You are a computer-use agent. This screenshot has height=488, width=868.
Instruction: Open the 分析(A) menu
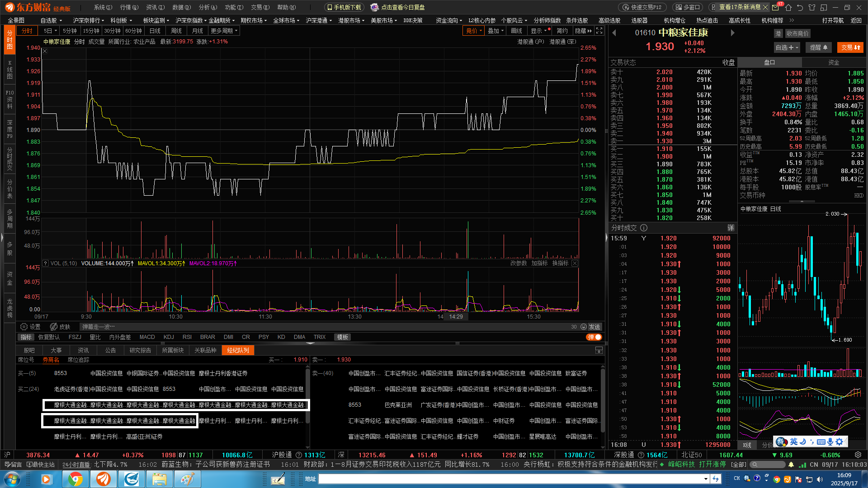pyautogui.click(x=208, y=7)
